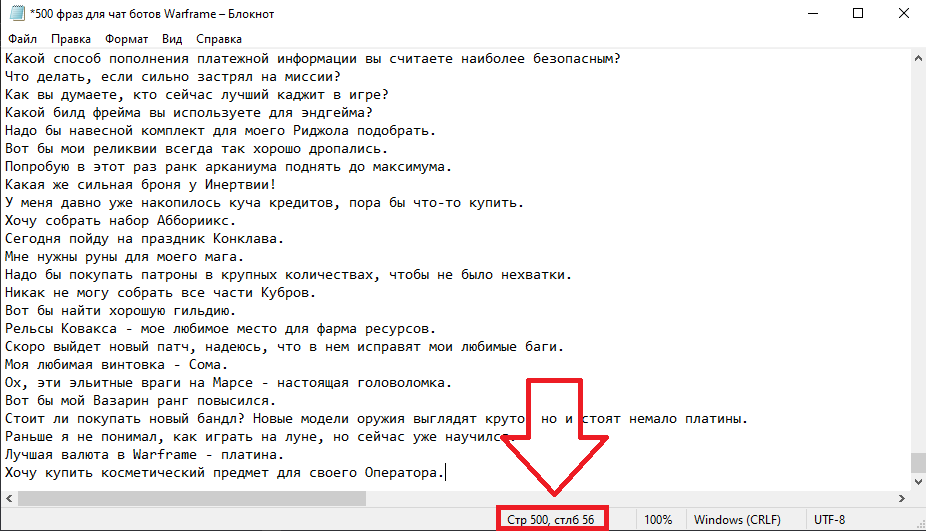Click the Windows (CRLF) status entry
This screenshot has width=926, height=531.
[x=737, y=520]
